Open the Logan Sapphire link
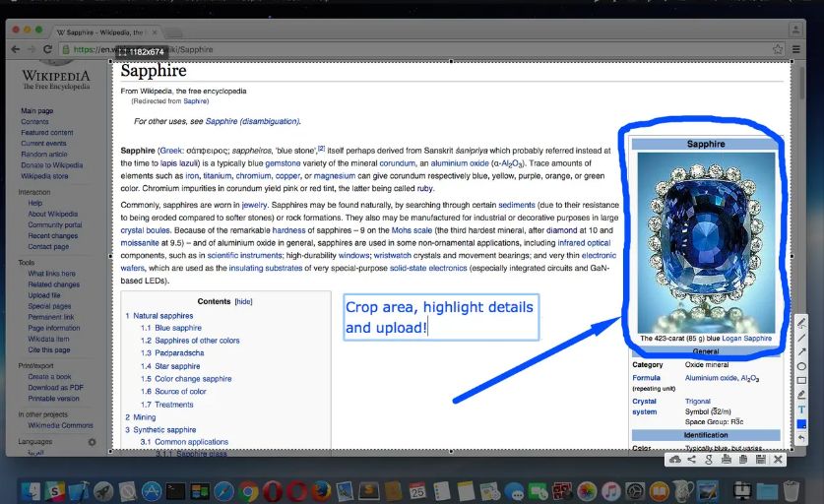 pos(747,339)
